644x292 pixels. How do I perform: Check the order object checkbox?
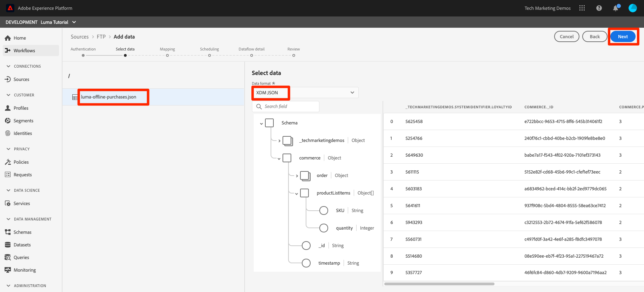coord(305,176)
